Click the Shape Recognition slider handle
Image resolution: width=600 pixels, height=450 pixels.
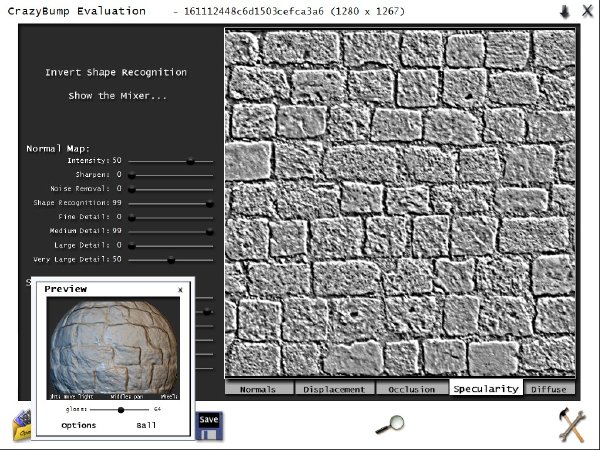point(210,204)
